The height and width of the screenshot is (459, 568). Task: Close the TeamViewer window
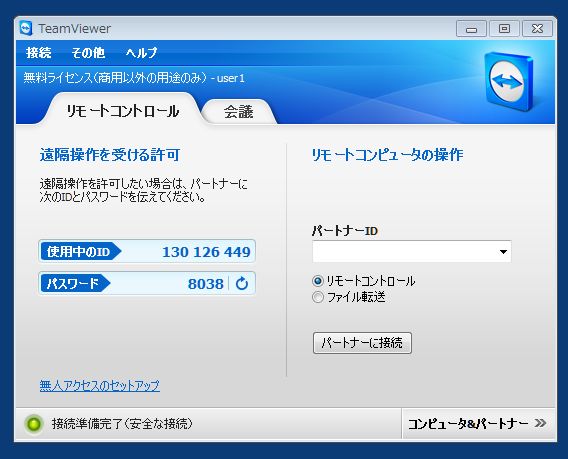click(x=537, y=29)
